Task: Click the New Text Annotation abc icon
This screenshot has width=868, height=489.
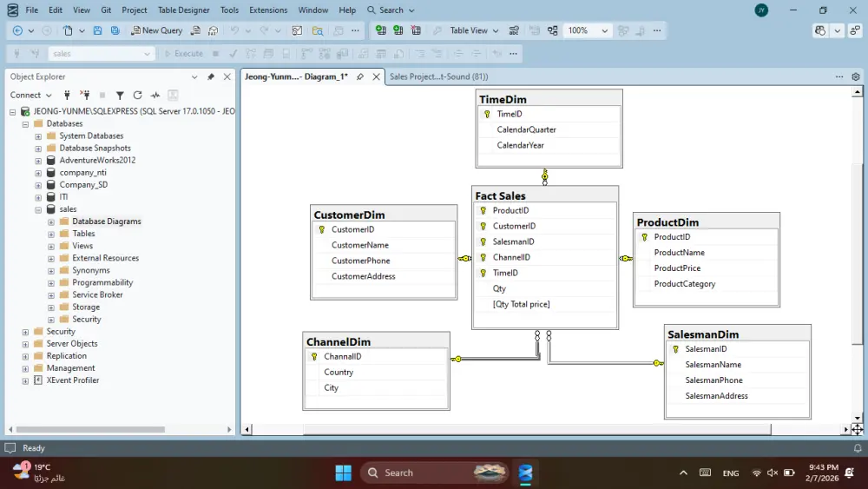Action: (514, 30)
